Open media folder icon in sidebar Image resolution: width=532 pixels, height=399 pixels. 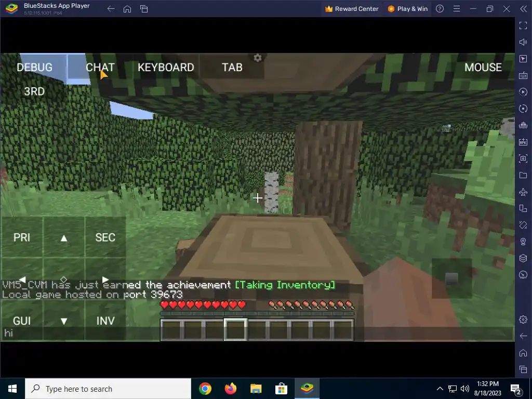pos(523,175)
